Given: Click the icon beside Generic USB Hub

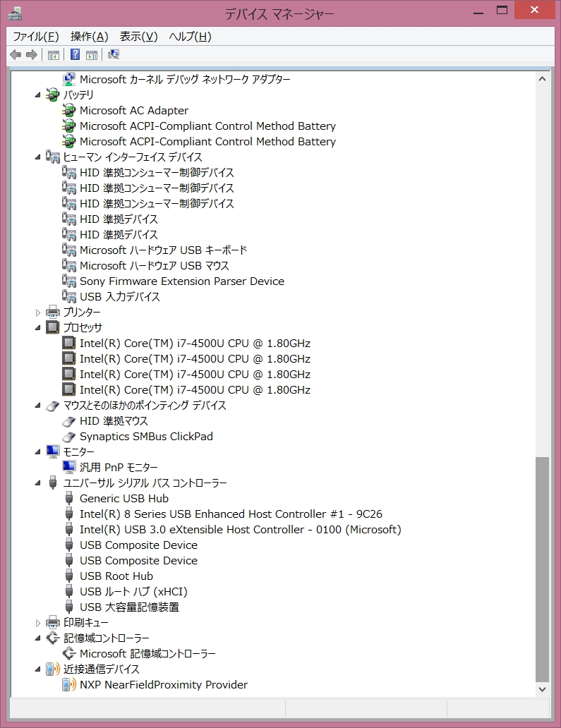Looking at the screenshot, I should point(69,499).
